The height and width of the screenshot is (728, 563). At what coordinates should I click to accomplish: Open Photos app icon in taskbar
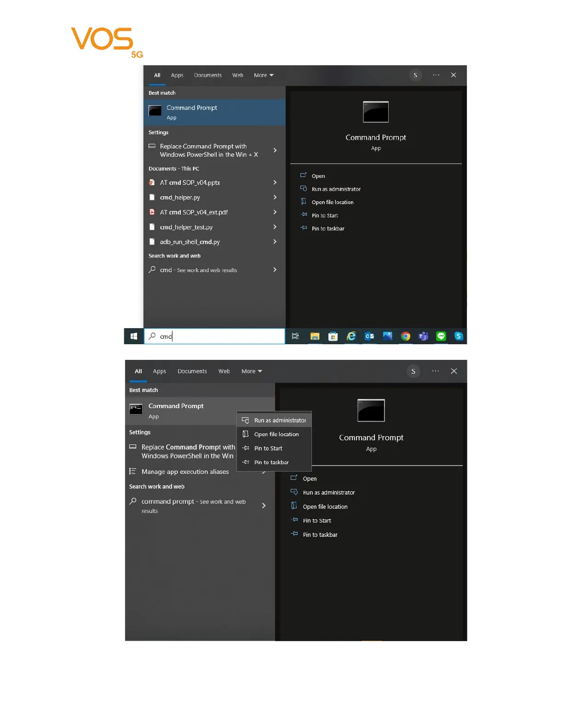tap(387, 336)
